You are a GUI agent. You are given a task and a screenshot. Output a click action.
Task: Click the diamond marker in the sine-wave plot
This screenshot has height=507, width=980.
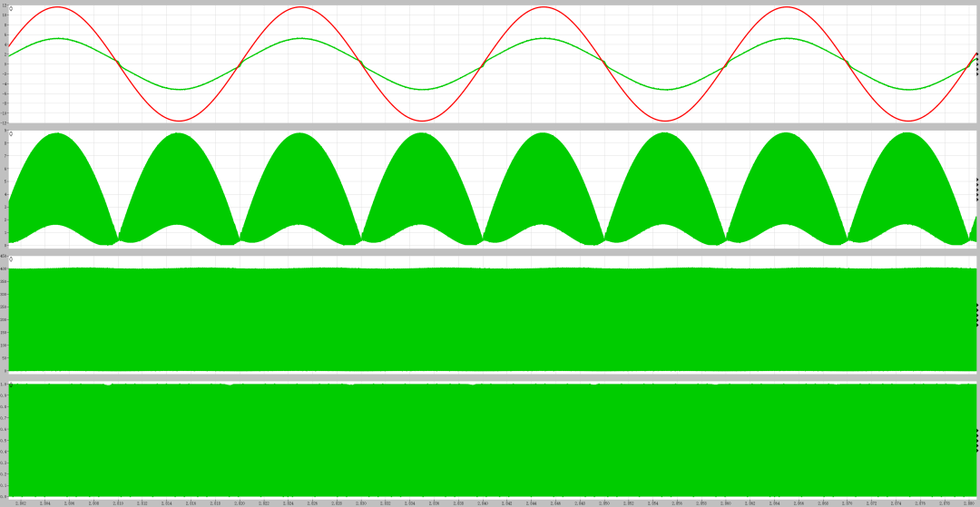coord(11,9)
